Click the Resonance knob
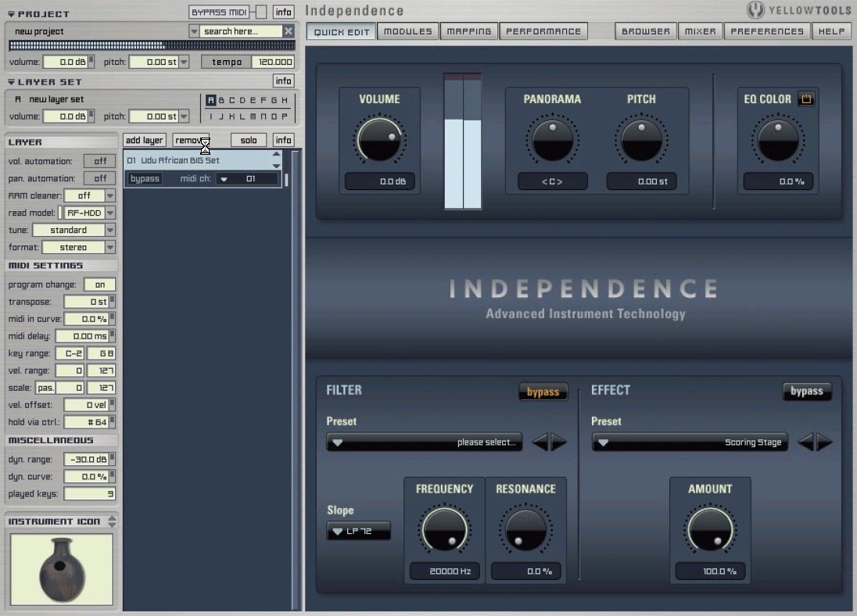 pyautogui.click(x=525, y=529)
